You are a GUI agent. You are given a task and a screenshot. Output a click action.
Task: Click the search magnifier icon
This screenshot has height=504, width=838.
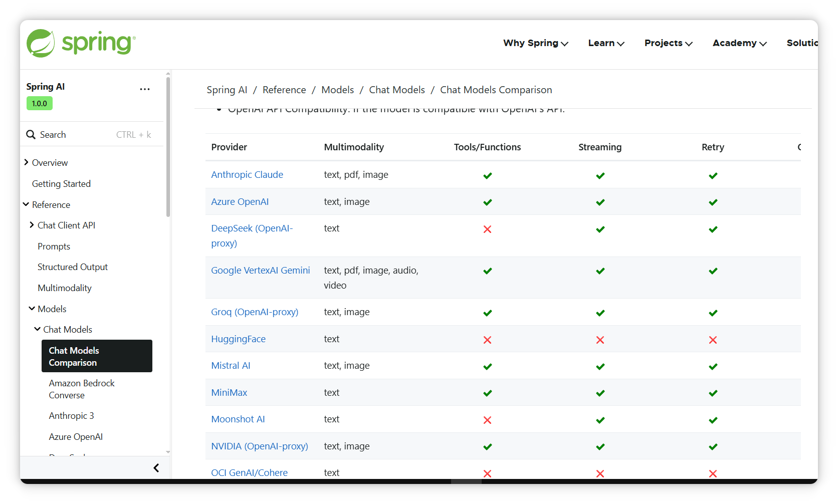point(31,135)
